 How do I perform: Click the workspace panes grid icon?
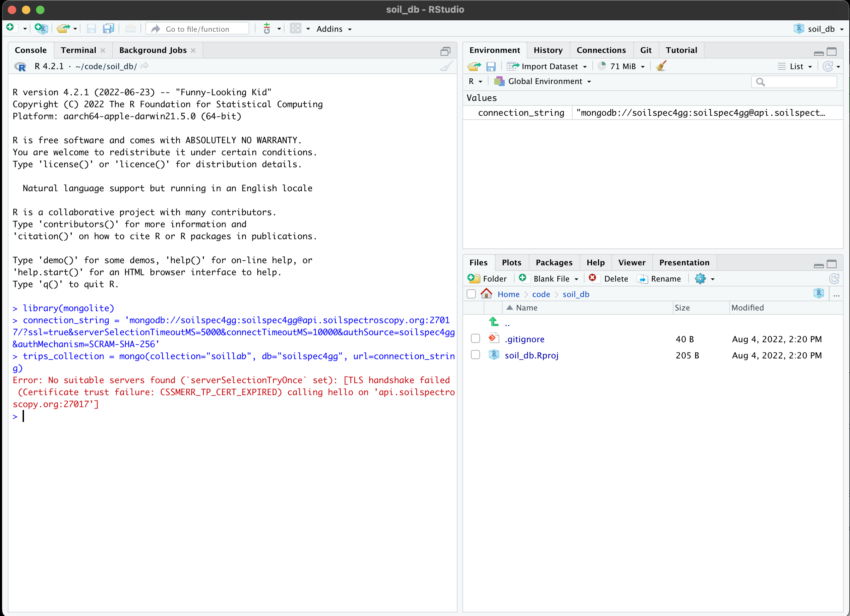point(296,29)
